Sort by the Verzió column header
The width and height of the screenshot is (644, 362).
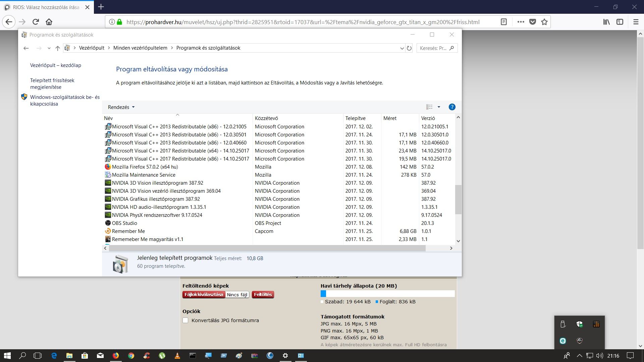[437, 118]
